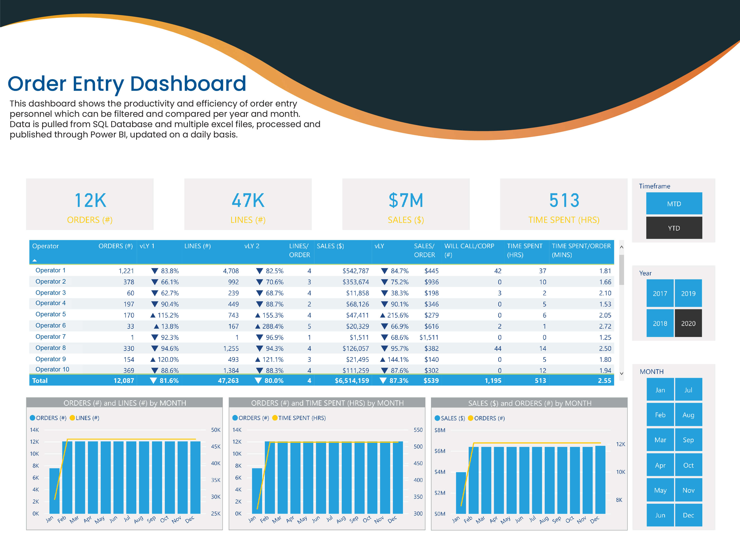
Task: Sort by vLY 2 column header
Action: click(x=252, y=246)
